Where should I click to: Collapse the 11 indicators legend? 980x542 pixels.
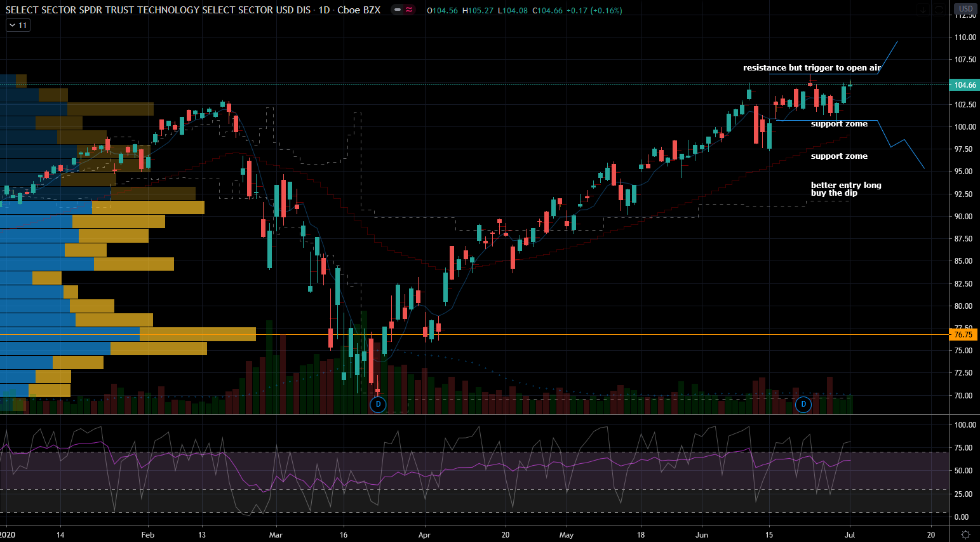point(18,25)
